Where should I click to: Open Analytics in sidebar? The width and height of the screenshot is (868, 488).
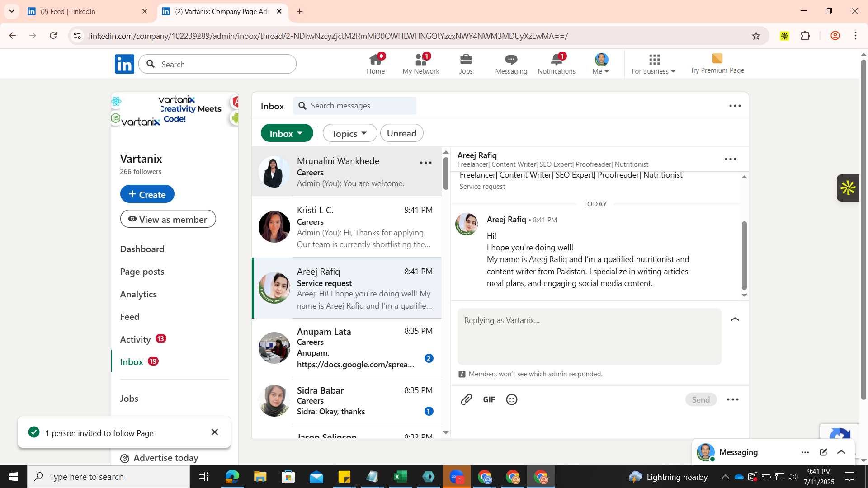pyautogui.click(x=138, y=294)
